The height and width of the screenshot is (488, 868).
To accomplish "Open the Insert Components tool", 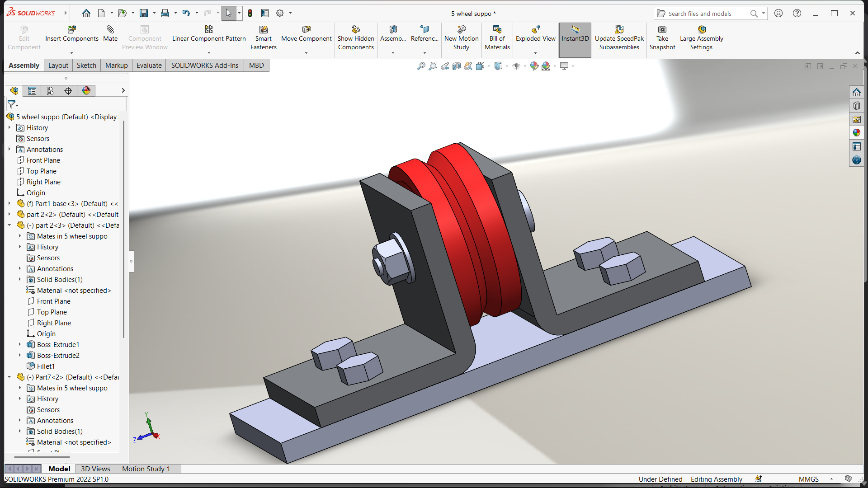I will (x=71, y=34).
